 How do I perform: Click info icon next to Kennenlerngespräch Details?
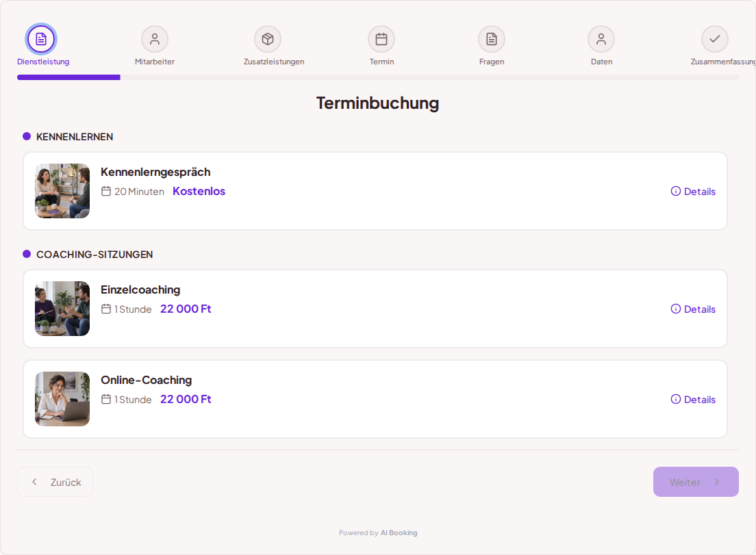pos(675,191)
